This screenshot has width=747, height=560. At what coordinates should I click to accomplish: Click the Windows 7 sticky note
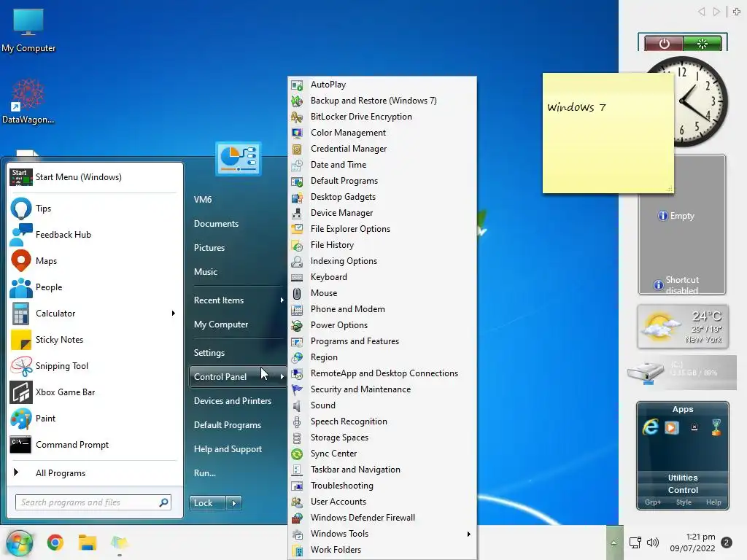click(608, 133)
